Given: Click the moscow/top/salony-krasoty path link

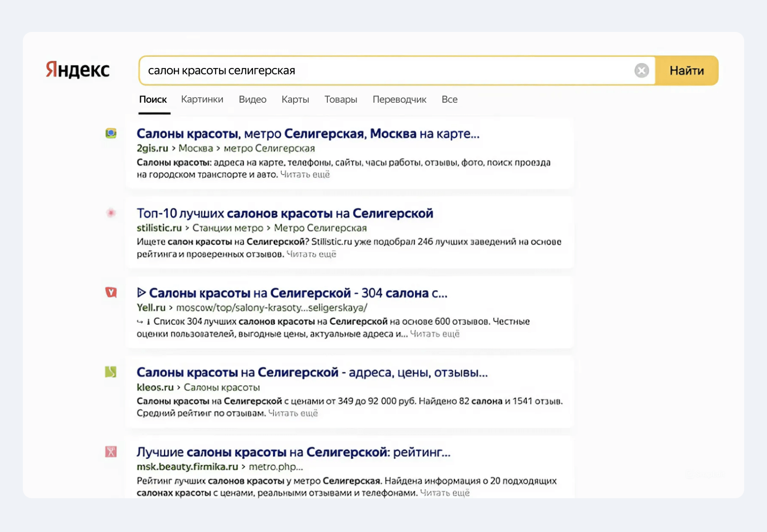Looking at the screenshot, I should (272, 308).
